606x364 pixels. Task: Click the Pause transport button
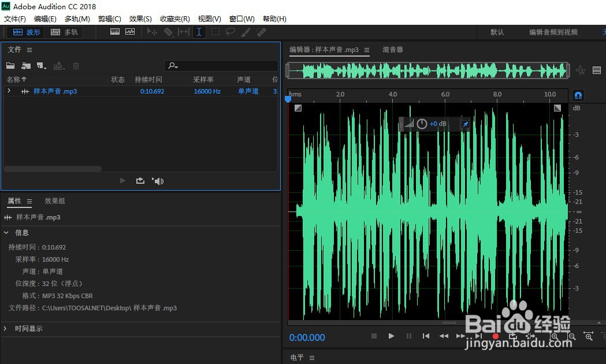[x=409, y=336]
